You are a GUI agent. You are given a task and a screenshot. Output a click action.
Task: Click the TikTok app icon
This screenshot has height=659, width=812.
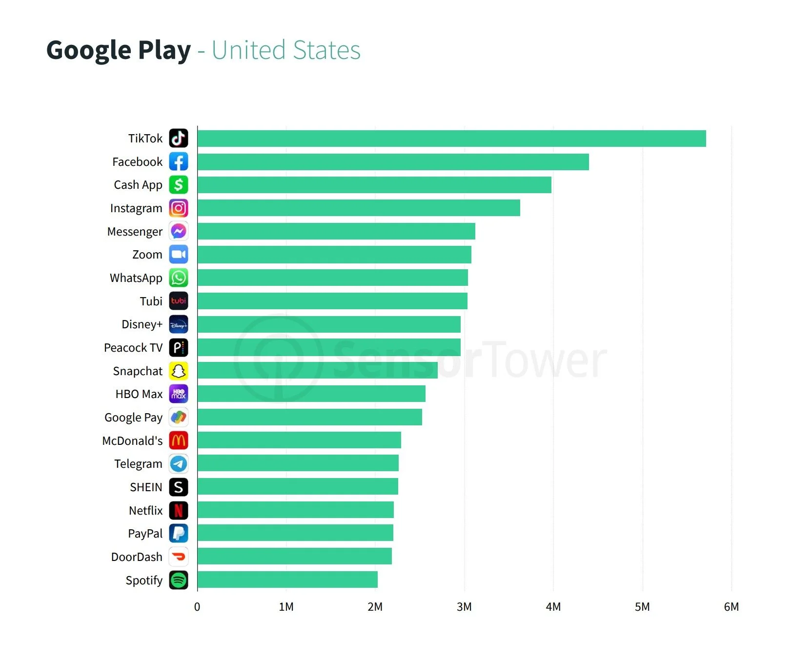(179, 139)
